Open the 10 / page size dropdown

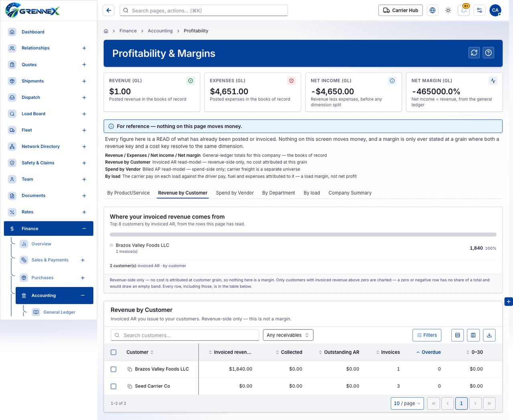[x=407, y=403]
